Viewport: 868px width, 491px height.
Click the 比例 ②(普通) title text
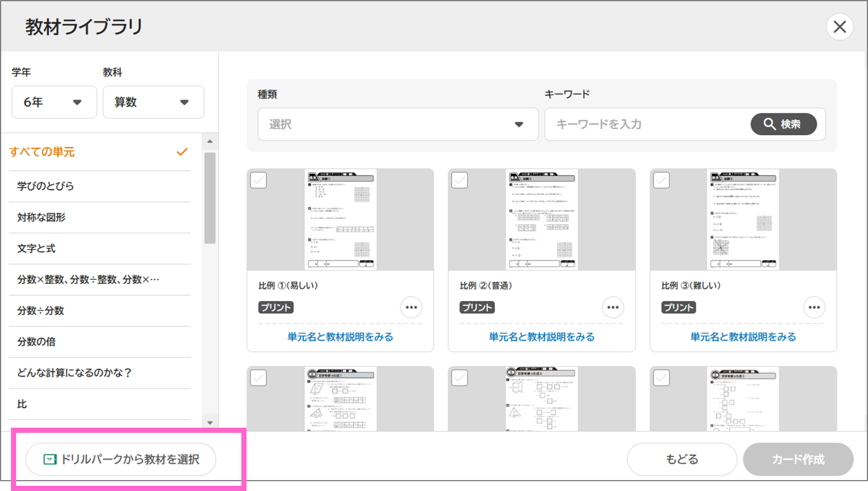click(486, 286)
